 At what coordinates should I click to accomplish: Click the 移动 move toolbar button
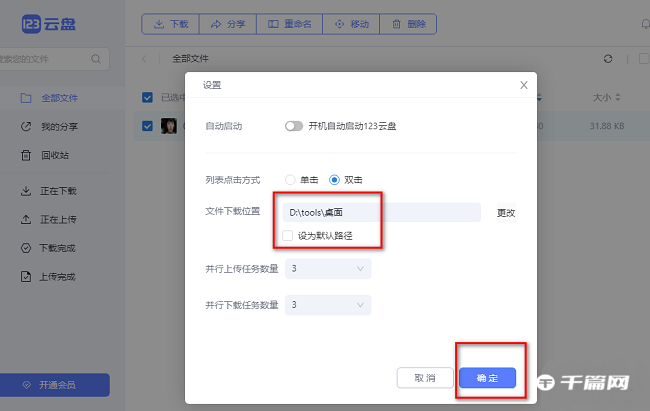pyautogui.click(x=350, y=23)
